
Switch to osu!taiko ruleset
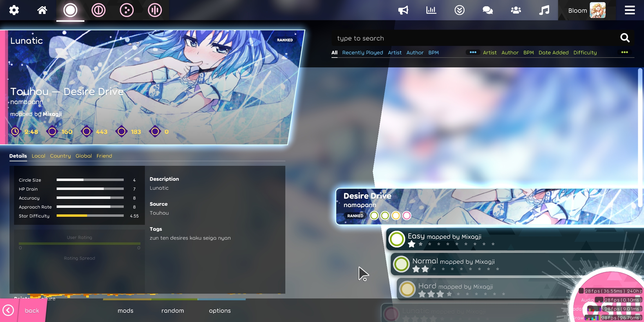(98, 10)
